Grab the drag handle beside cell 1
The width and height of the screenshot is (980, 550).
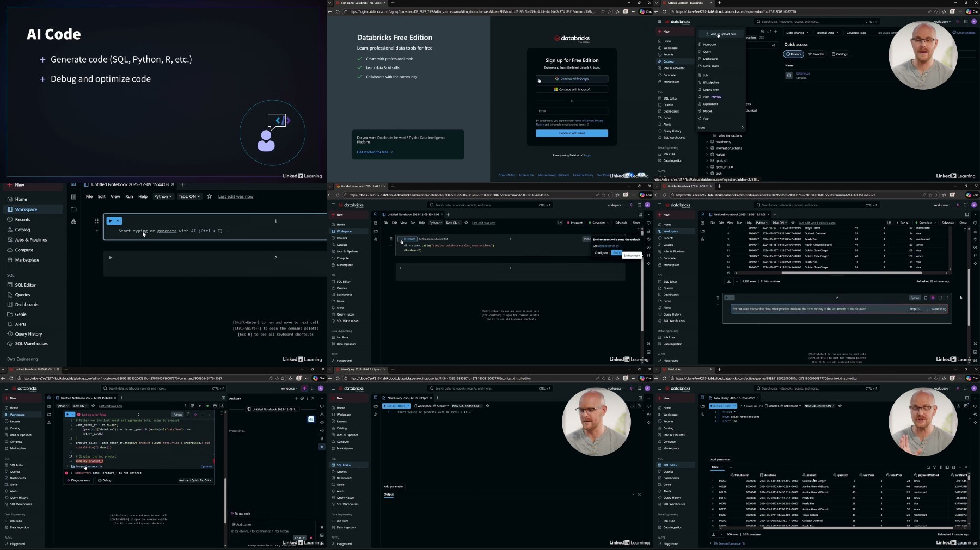click(96, 221)
